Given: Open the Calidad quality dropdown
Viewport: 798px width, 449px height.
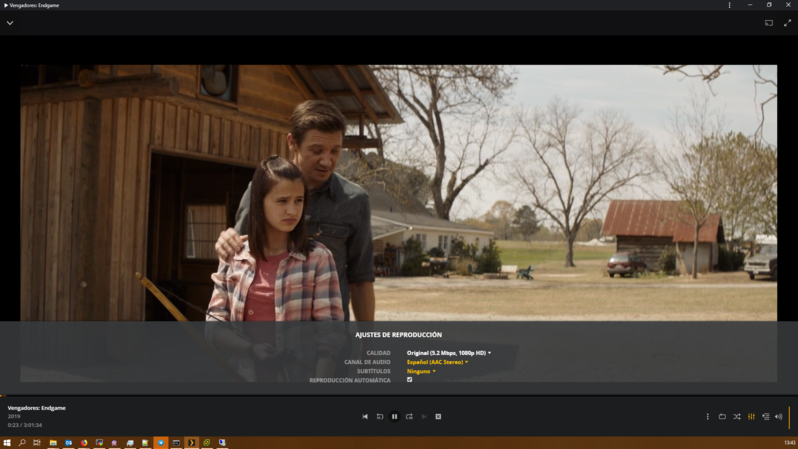Looking at the screenshot, I should point(449,353).
